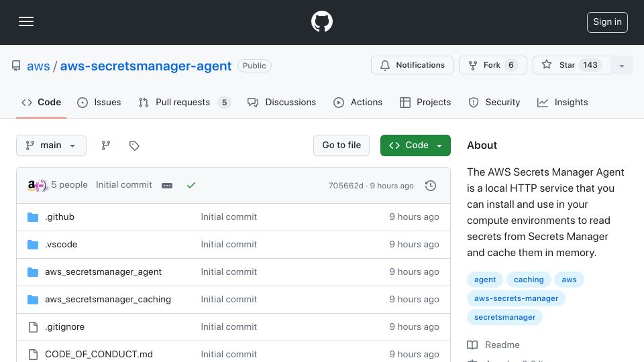The image size is (644, 362).
Task: Open the Readme link in About
Action: (x=502, y=345)
